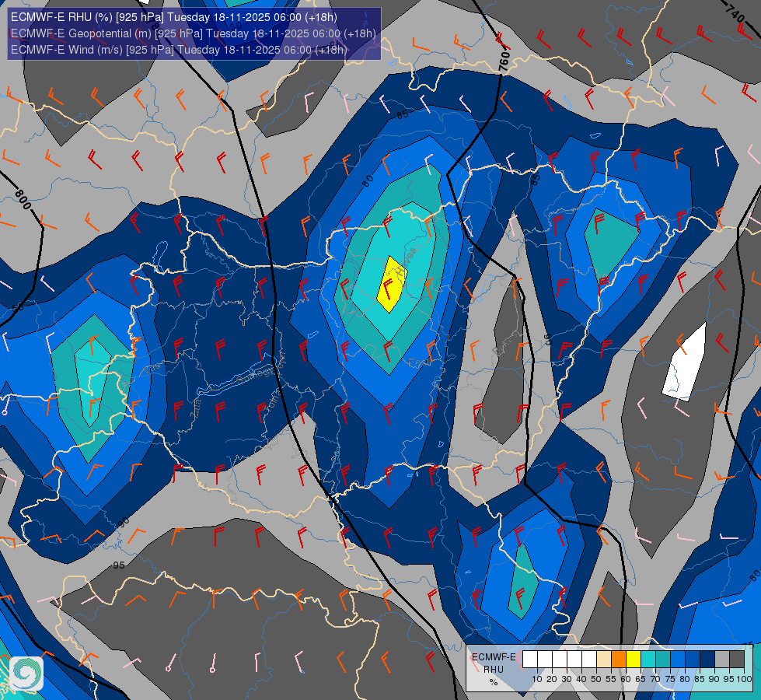Click the legend tick label 100
The height and width of the screenshot is (700, 761).
(745, 679)
